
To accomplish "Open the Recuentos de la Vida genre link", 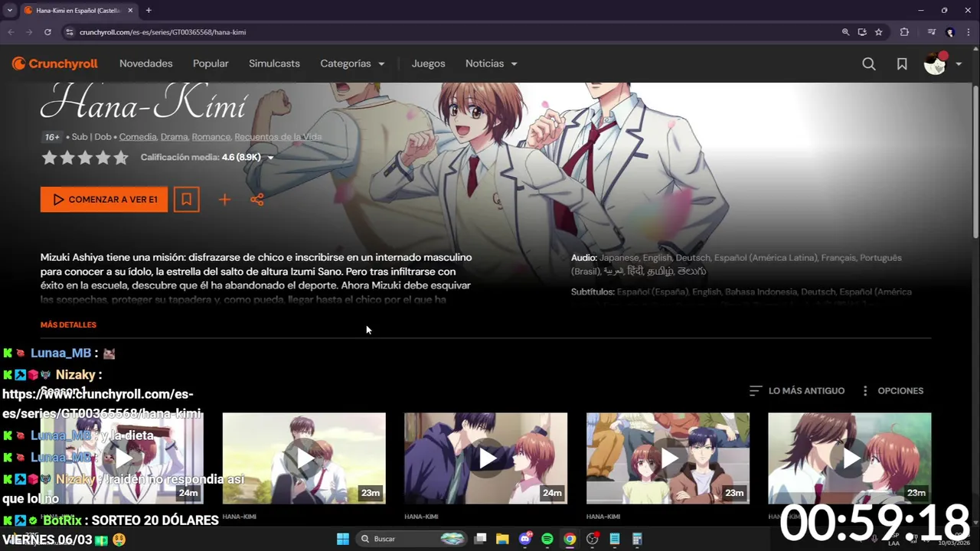I will pos(278,137).
